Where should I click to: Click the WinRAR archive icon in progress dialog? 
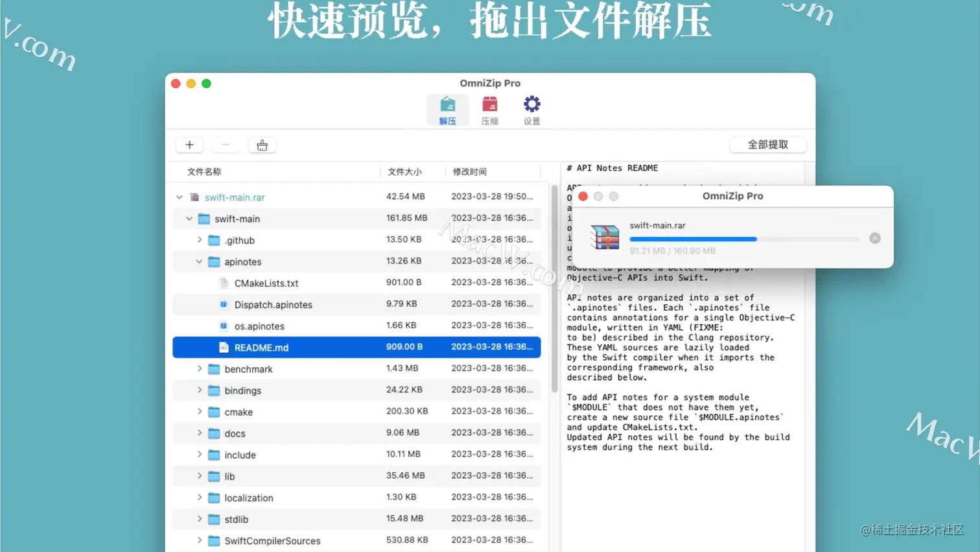pyautogui.click(x=605, y=237)
